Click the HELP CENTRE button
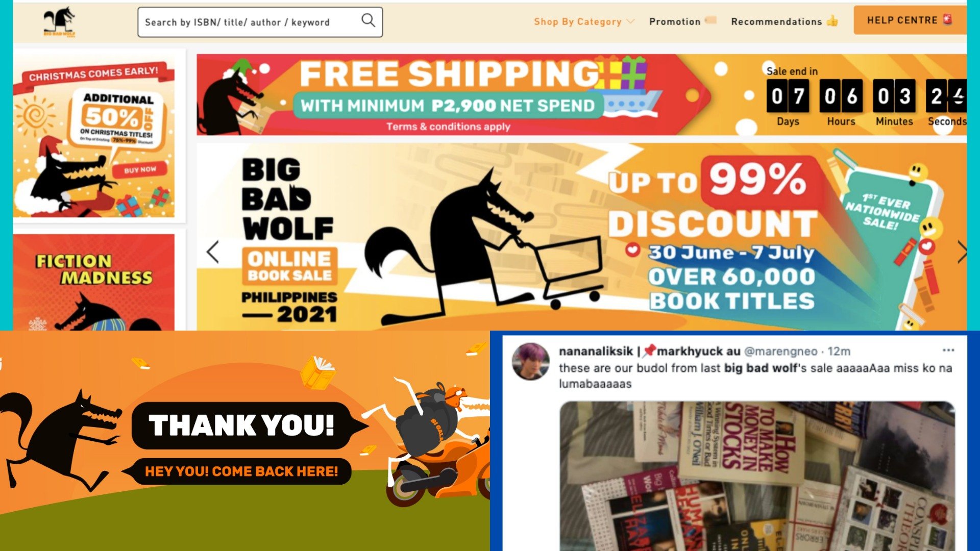The image size is (980, 551). coord(910,20)
